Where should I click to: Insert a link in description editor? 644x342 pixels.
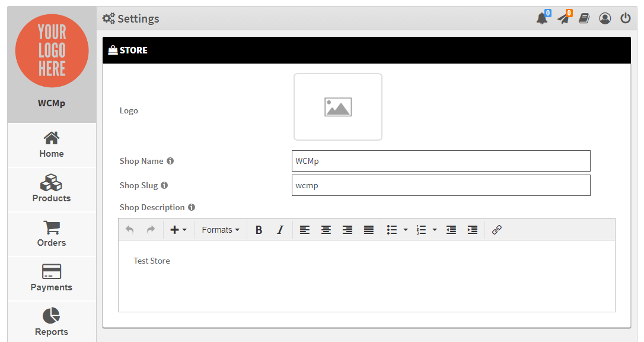pyautogui.click(x=497, y=230)
